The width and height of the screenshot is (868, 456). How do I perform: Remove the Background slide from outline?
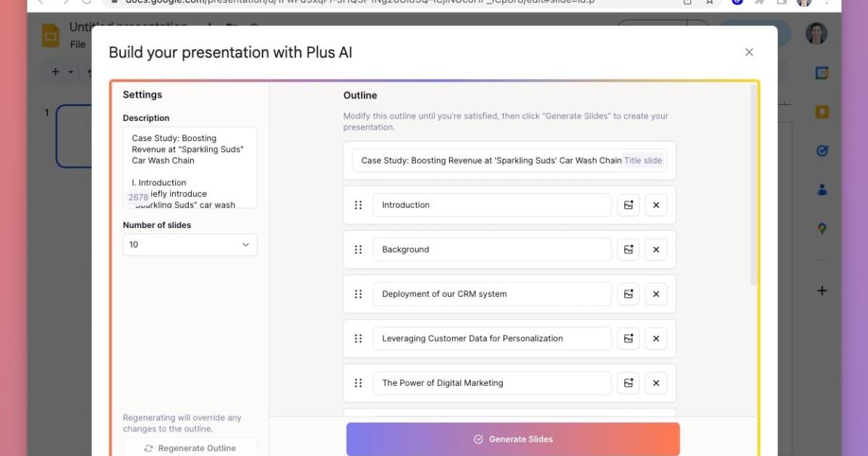[x=656, y=250]
